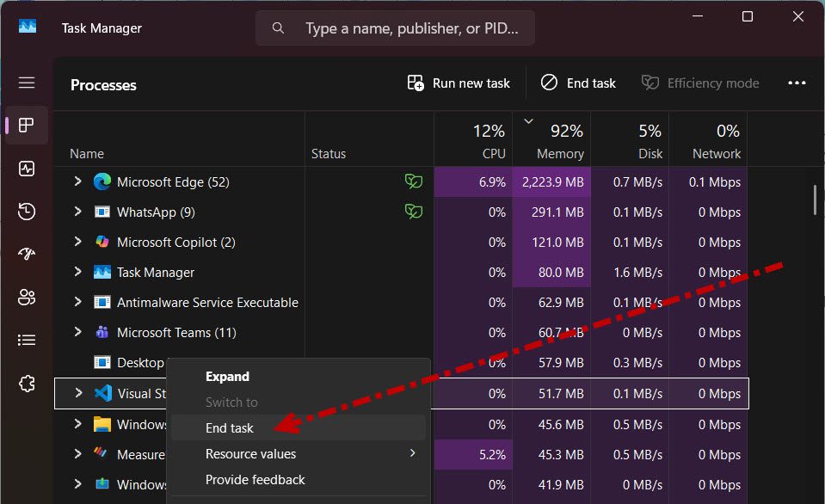Open the Performance section in sidebar

click(x=26, y=169)
